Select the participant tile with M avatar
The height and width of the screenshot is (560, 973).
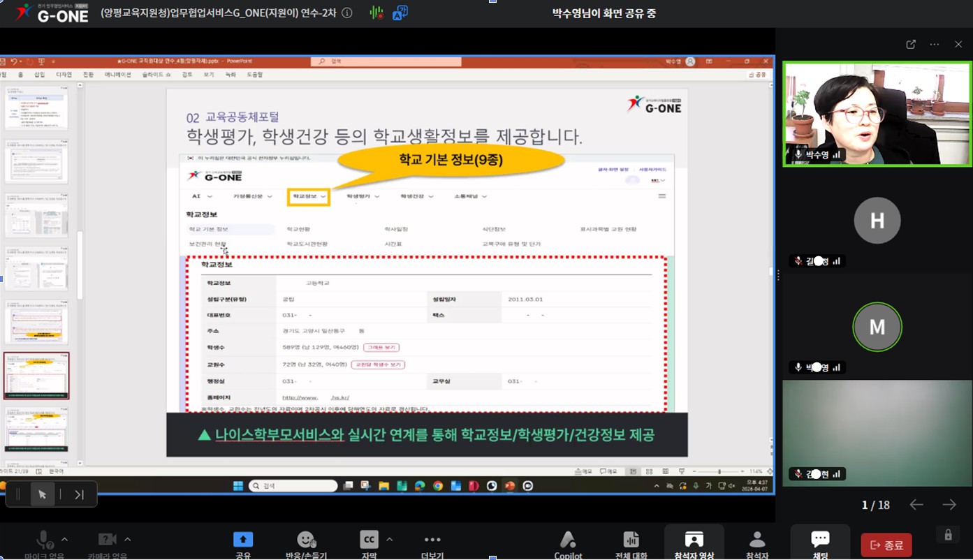coord(877,327)
